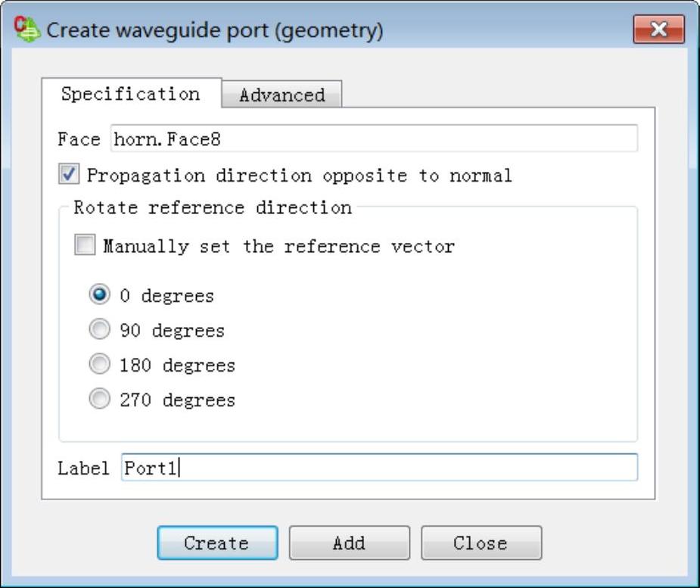Click the dialog title Create waveguide port
The width and height of the screenshot is (700, 588).
pyautogui.click(x=215, y=30)
